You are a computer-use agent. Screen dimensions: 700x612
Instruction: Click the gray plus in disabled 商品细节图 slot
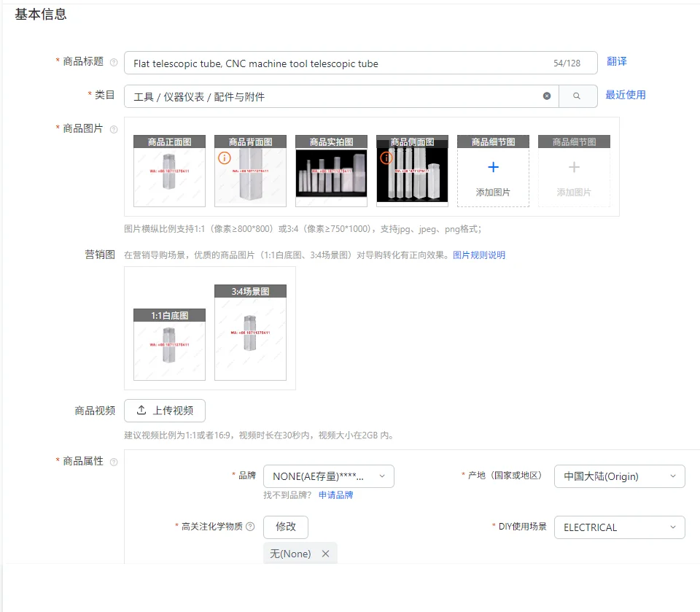tap(574, 167)
